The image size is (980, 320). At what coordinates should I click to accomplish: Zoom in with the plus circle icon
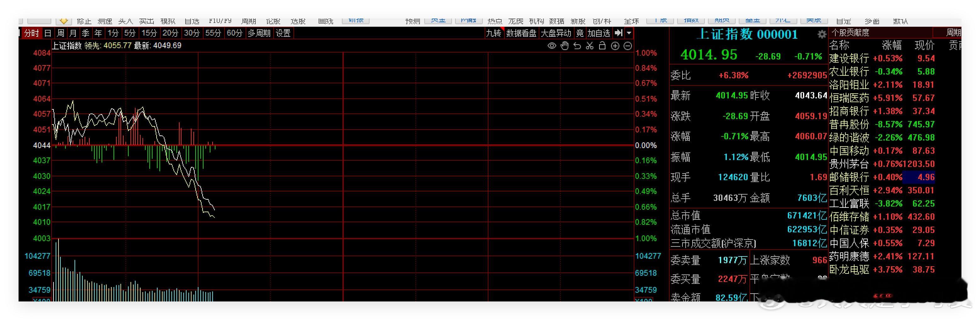point(615,46)
